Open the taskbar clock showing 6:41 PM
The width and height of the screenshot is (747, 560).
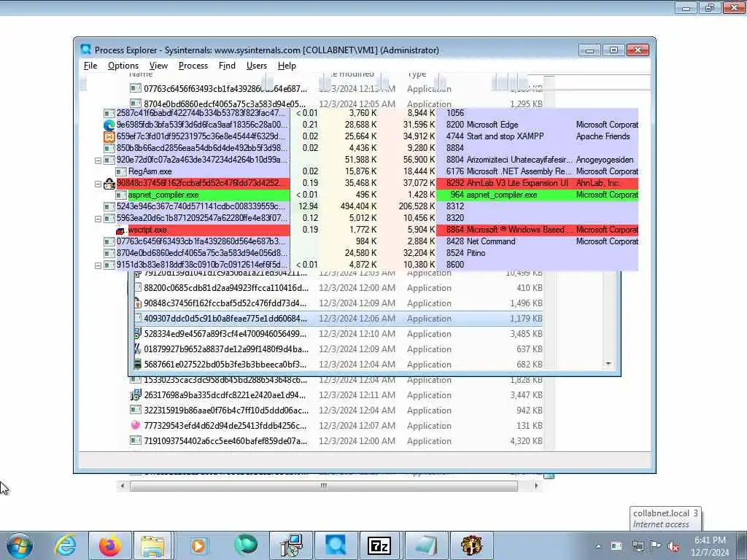[x=710, y=546]
